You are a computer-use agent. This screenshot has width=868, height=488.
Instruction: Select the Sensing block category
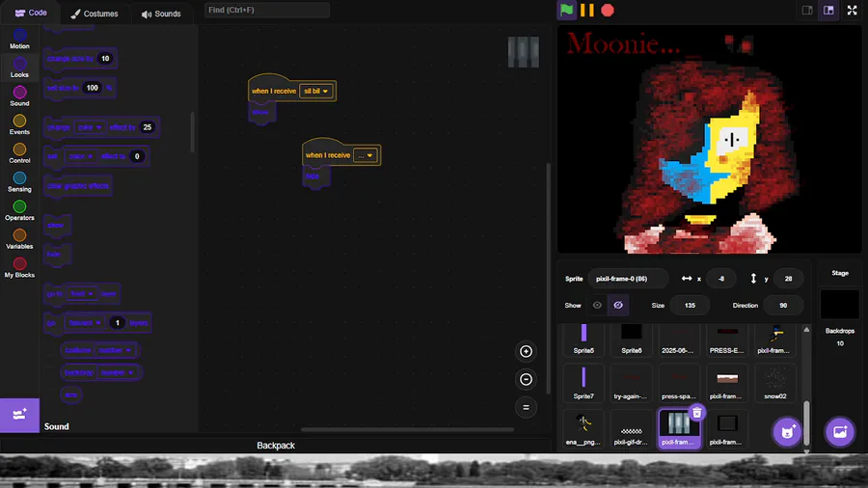click(19, 182)
